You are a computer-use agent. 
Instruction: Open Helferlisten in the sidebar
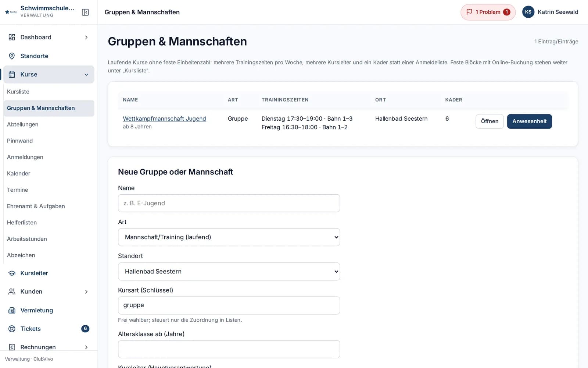click(49, 223)
